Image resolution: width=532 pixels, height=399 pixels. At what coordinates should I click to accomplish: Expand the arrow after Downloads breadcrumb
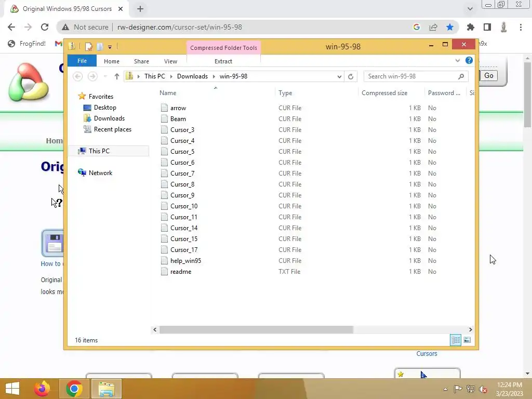click(x=214, y=76)
